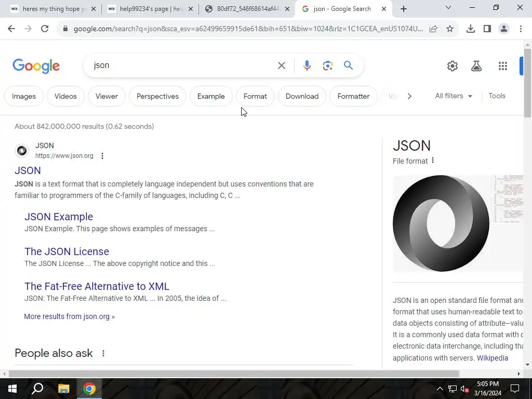This screenshot has width=532, height=399.
Task: Switch to 80df72_546f68614af4 tab
Action: point(248,9)
